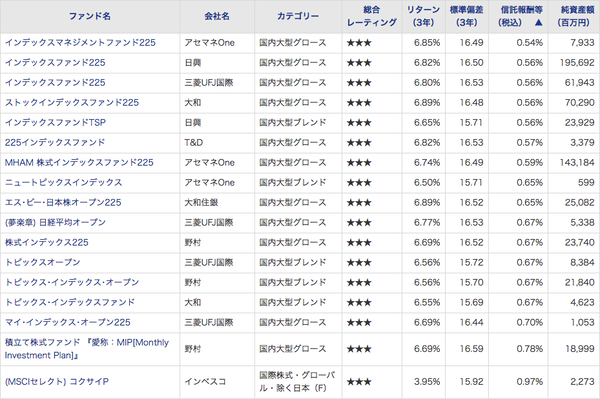Image resolution: width=600 pixels, height=399 pixels.
Task: Select standard deviation value 15.69
Action: (471, 302)
